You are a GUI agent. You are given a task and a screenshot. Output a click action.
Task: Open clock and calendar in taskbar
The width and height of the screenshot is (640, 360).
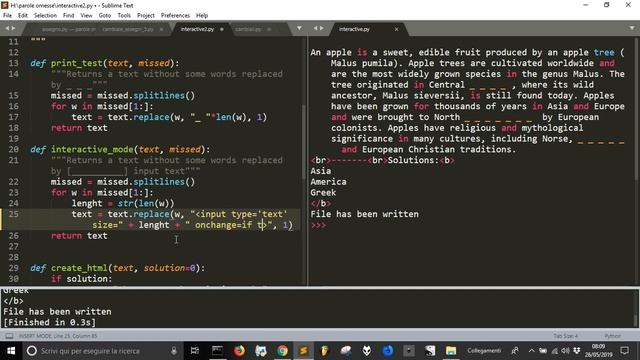pyautogui.click(x=598, y=351)
